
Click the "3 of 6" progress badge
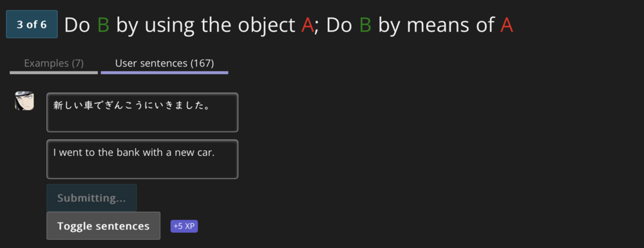32,24
